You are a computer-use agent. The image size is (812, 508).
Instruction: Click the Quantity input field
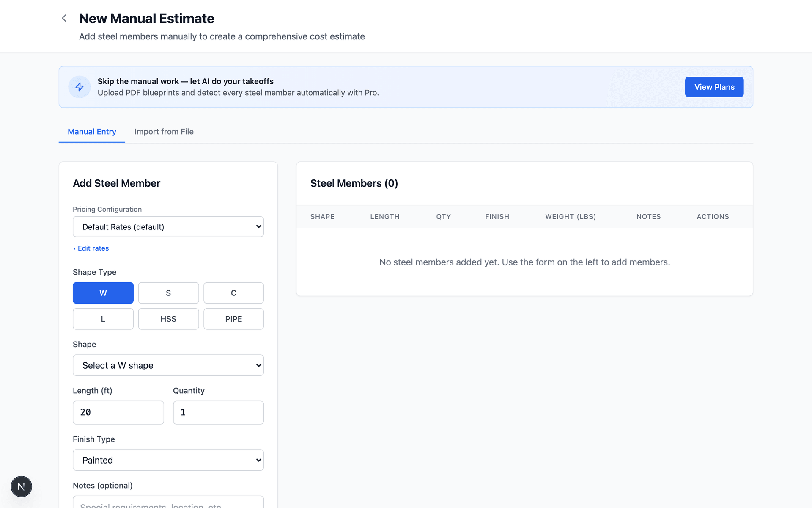[x=218, y=412]
